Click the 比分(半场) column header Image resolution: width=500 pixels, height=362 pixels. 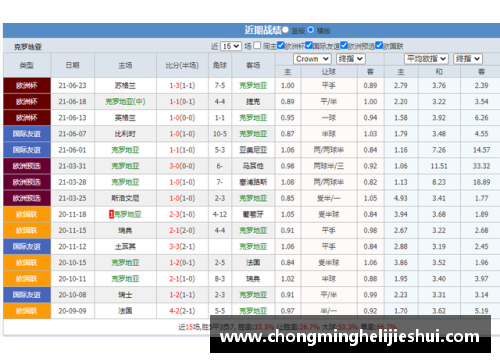click(182, 65)
